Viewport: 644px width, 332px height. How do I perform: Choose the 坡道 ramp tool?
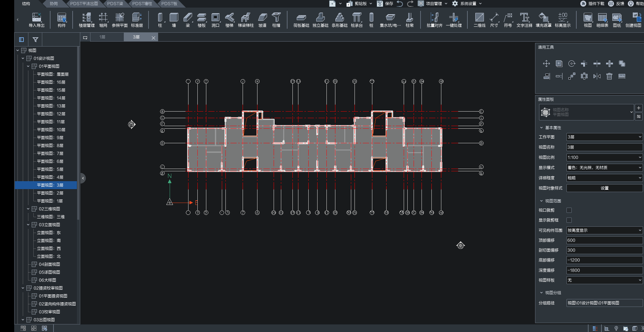click(x=262, y=20)
